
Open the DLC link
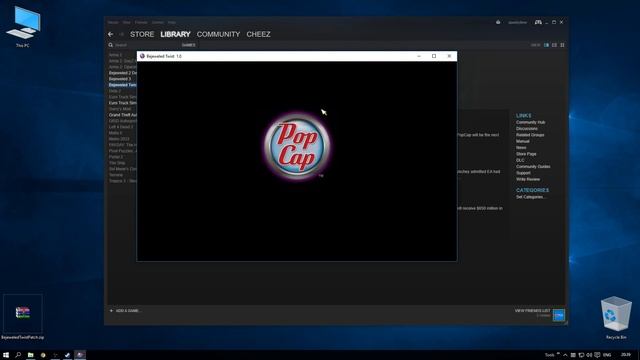tap(520, 160)
